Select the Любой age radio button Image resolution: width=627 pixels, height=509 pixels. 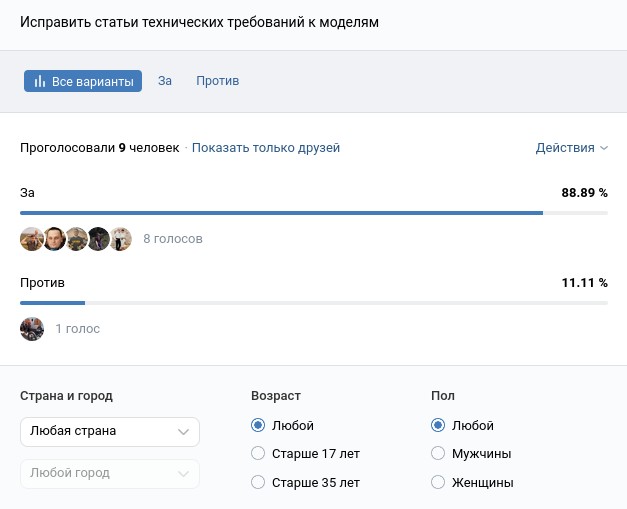(259, 425)
